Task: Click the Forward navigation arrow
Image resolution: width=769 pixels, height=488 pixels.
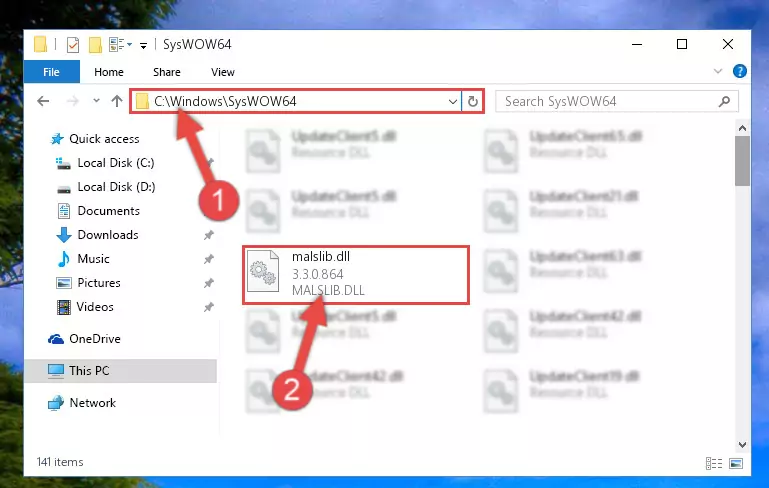Action: (x=73, y=101)
